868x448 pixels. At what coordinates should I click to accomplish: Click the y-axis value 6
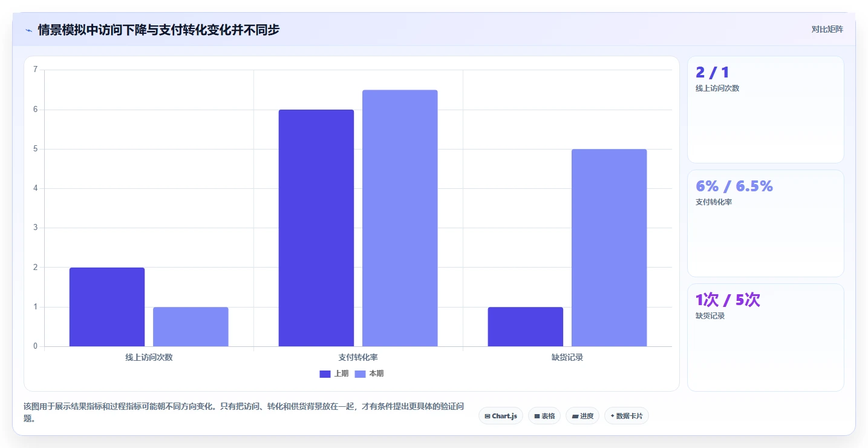pos(35,110)
